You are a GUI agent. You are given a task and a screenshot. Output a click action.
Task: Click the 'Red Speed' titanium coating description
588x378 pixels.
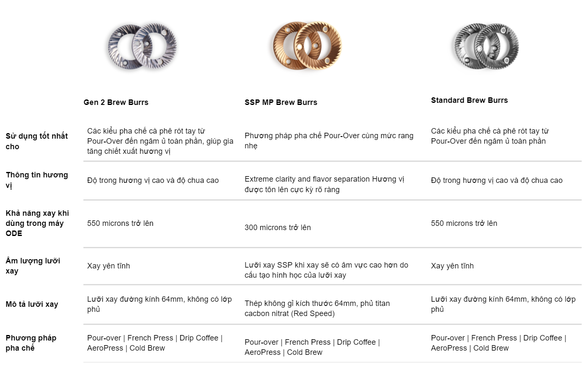317,308
